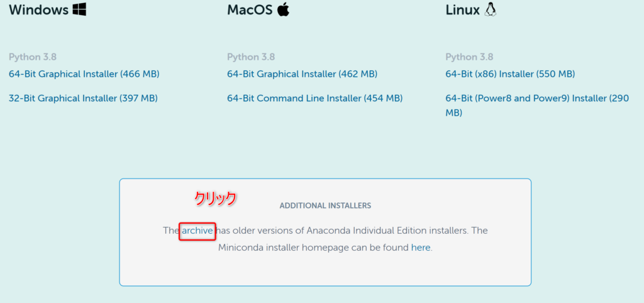Click Python 3.8 label under MacOS

(251, 57)
